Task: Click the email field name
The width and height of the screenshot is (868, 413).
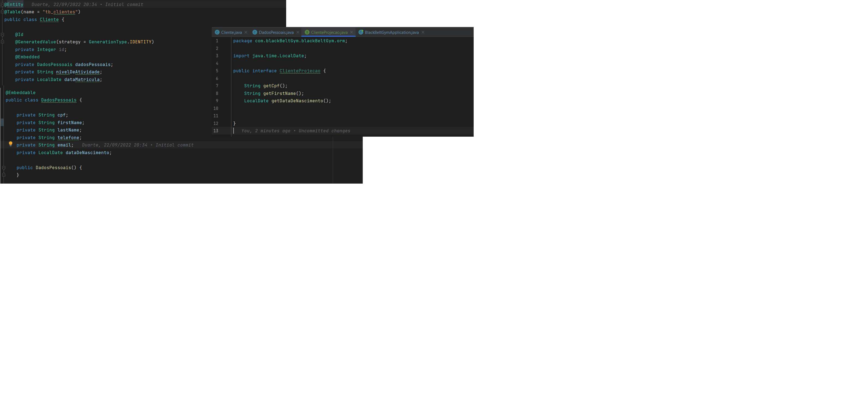Action: 64,145
